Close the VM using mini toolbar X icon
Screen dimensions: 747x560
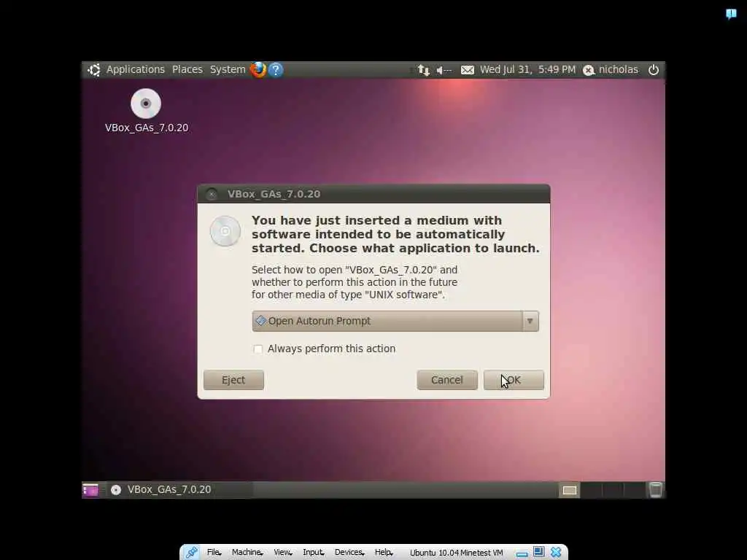555,553
